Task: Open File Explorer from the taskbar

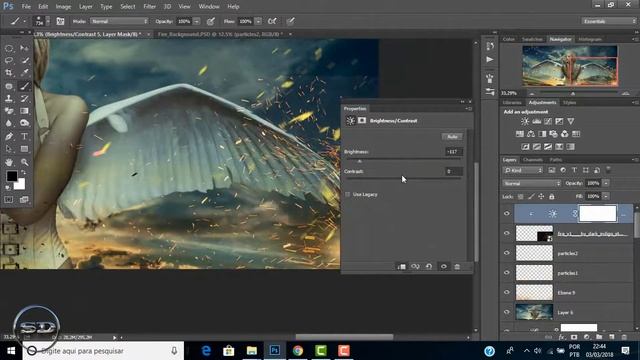Action: click(x=251, y=351)
